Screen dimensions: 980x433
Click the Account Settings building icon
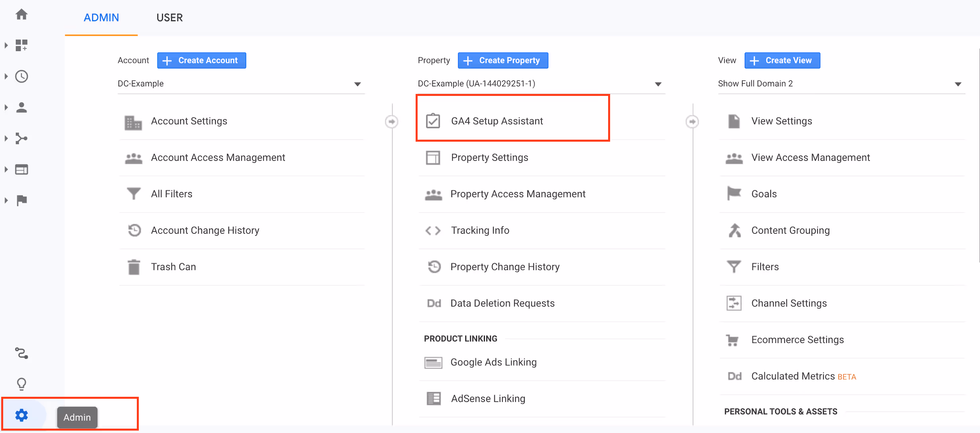(133, 123)
